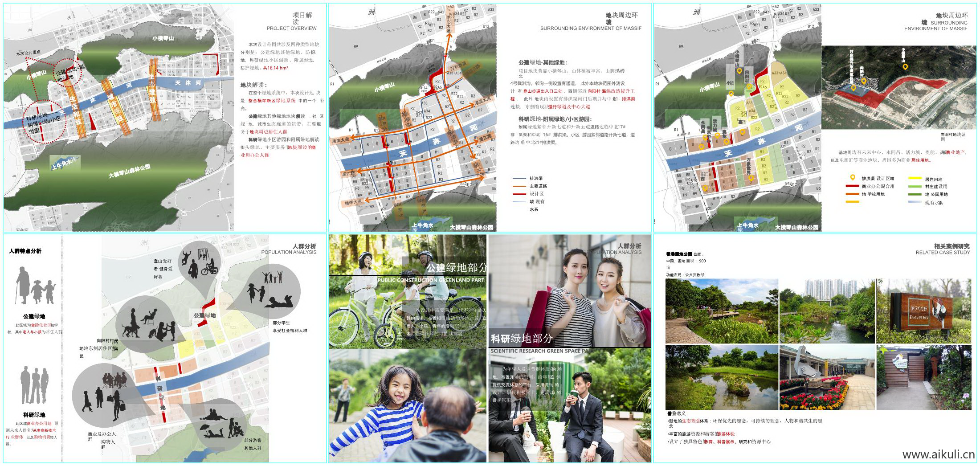Viewport: 980px width, 466px height.
Task: Click the 向阳村地块范围 caption
Action: (x=953, y=137)
